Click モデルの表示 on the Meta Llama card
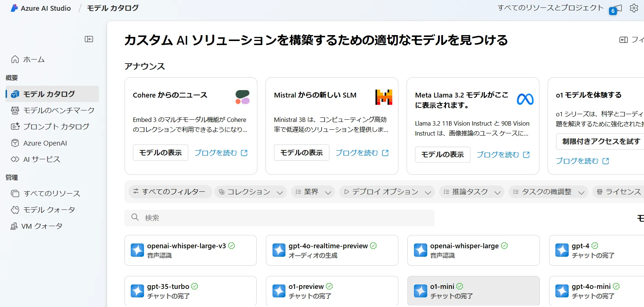Image resolution: width=644 pixels, height=307 pixels. (443, 154)
